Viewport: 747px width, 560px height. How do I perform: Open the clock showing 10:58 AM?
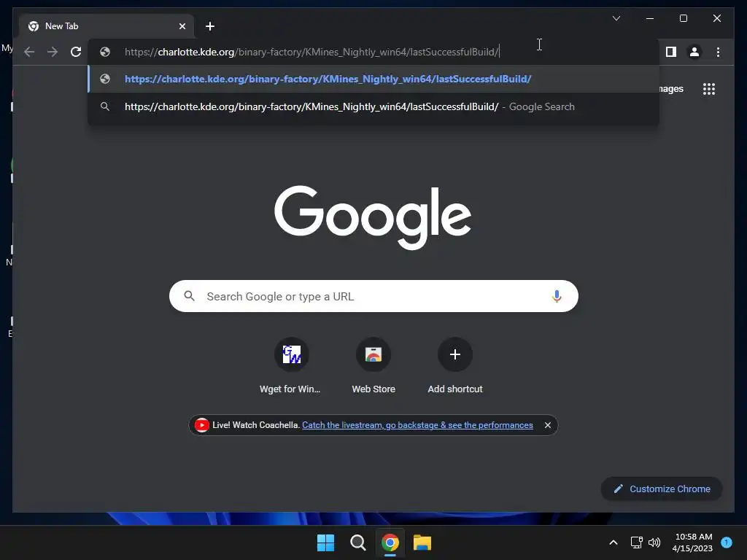pyautogui.click(x=693, y=542)
